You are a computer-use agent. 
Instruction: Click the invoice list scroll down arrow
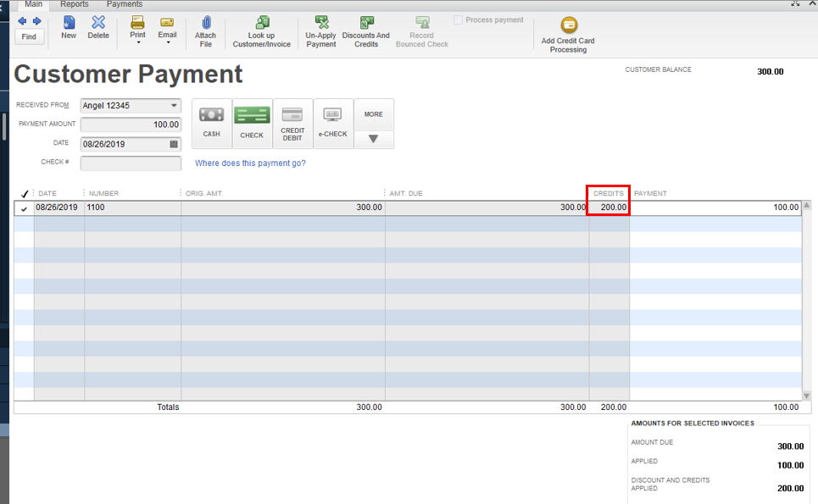pyautogui.click(x=806, y=396)
